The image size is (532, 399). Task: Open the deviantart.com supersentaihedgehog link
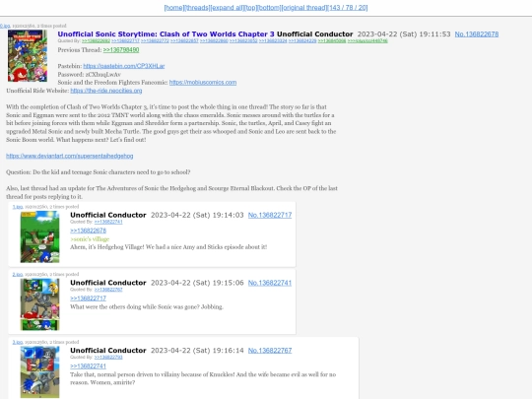pos(70,156)
